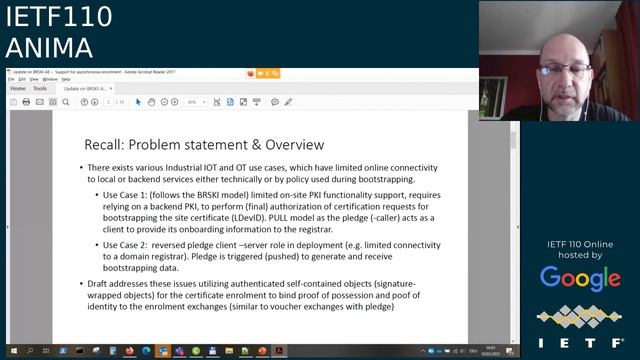Select the Highlight text pen tool
Image resolution: width=640 pixels, height=360 pixels.
288,102
